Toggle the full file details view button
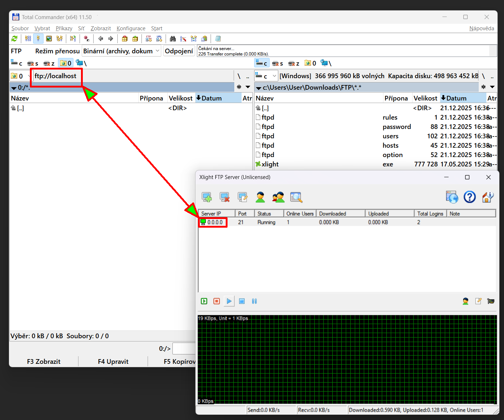Screen dimensions: 504x420 (x=38, y=39)
